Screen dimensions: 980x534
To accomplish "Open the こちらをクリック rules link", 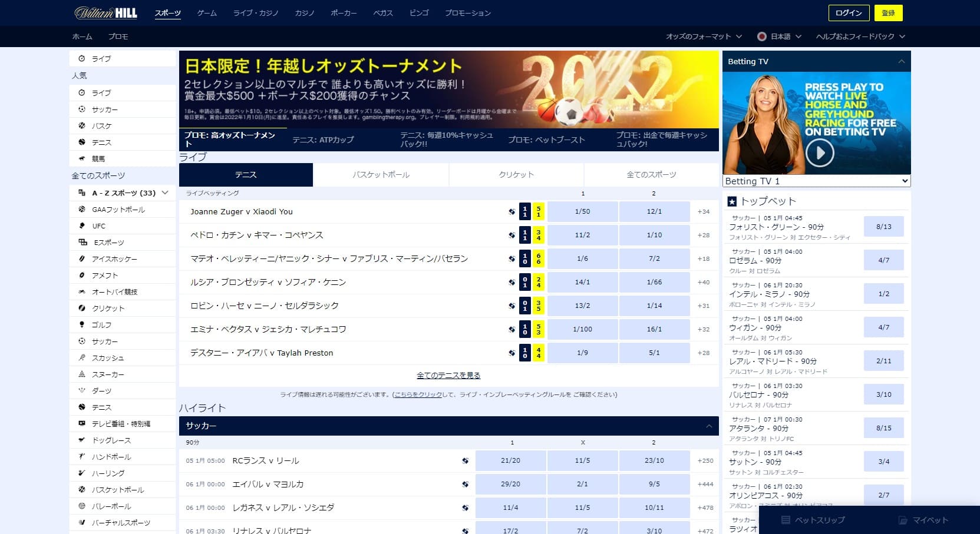I will [418, 394].
